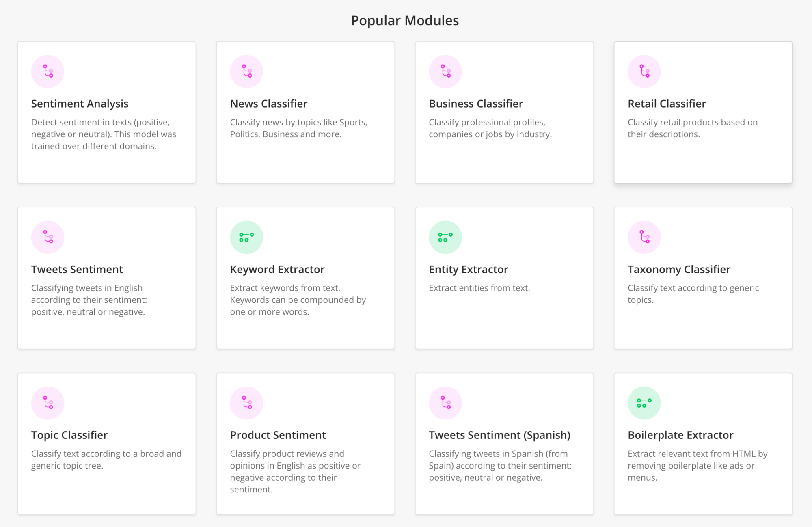812x527 pixels.
Task: Click the Taxonomy Classifier card
Action: click(703, 278)
